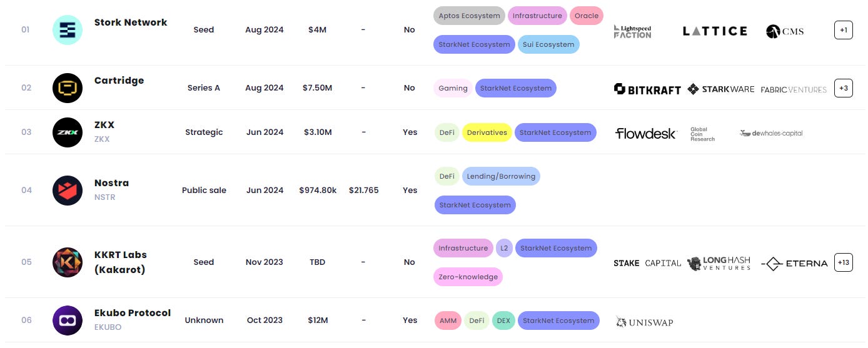This screenshot has width=868, height=348.
Task: Click the $21.765 value in Nostra row
Action: click(x=363, y=190)
